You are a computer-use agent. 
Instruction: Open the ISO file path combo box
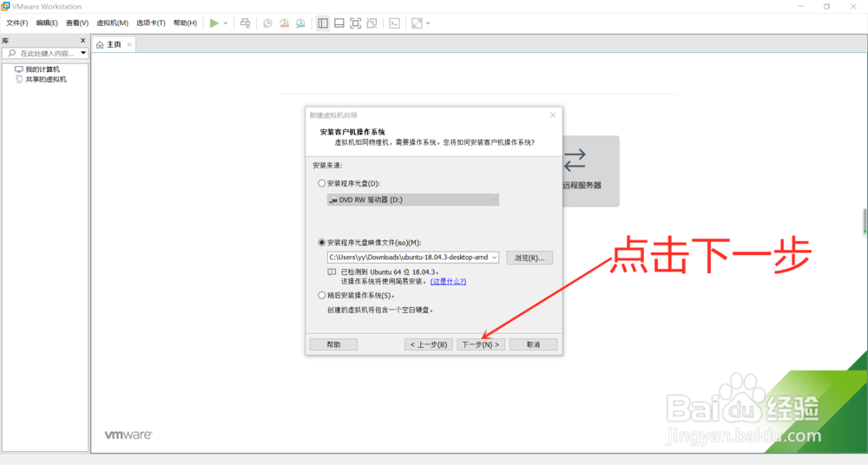tap(413, 258)
